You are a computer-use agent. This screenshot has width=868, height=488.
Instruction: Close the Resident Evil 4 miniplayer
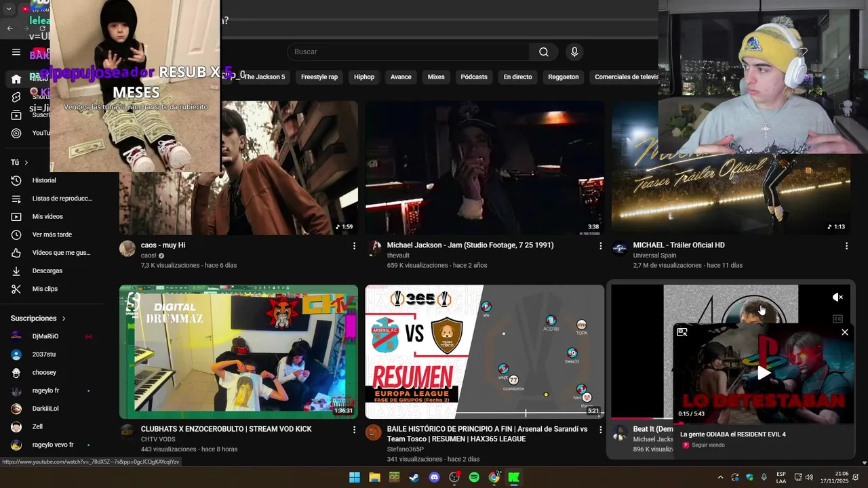pos(844,332)
